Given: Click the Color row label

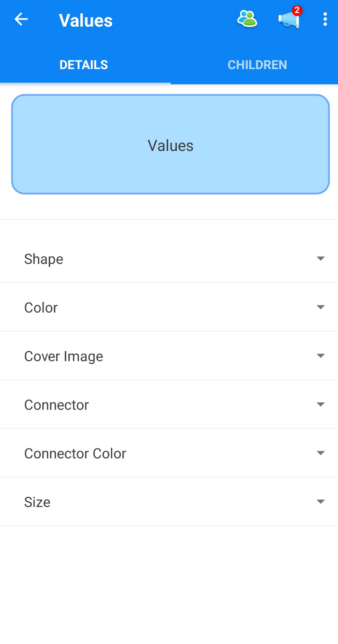Looking at the screenshot, I should pyautogui.click(x=41, y=307).
